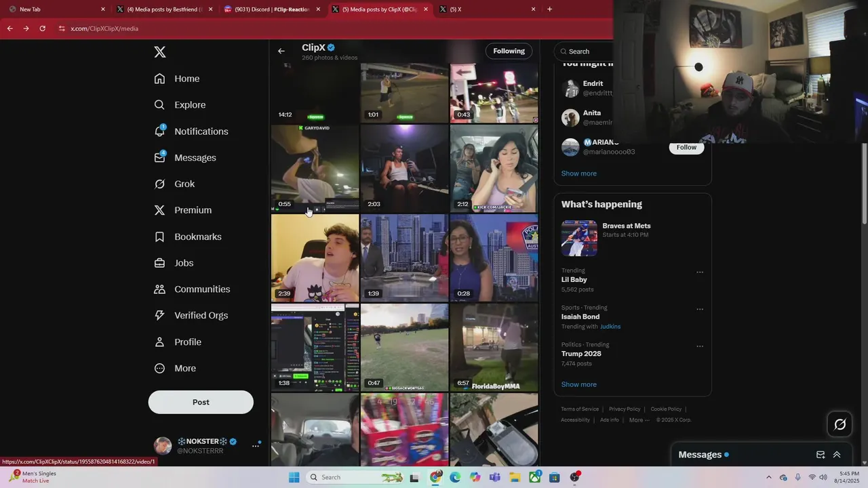The image size is (868, 488).
Task: Open the 2:12 video thumbnail
Action: pyautogui.click(x=494, y=168)
